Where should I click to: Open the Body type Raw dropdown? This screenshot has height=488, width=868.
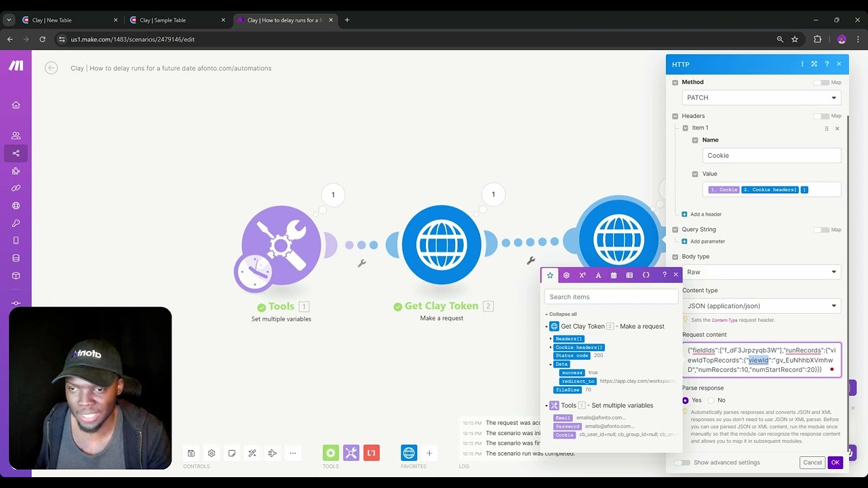762,272
